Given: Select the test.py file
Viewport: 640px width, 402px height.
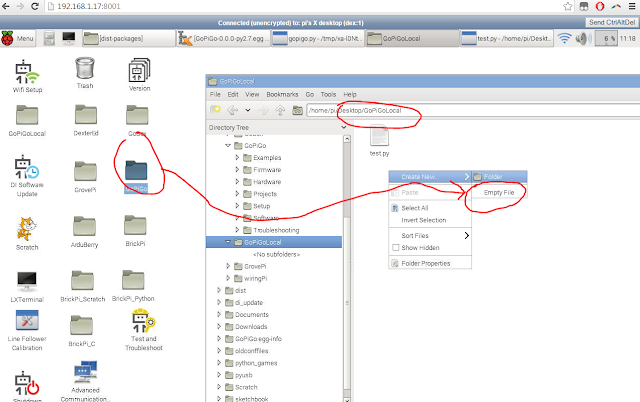Looking at the screenshot, I should click(379, 141).
